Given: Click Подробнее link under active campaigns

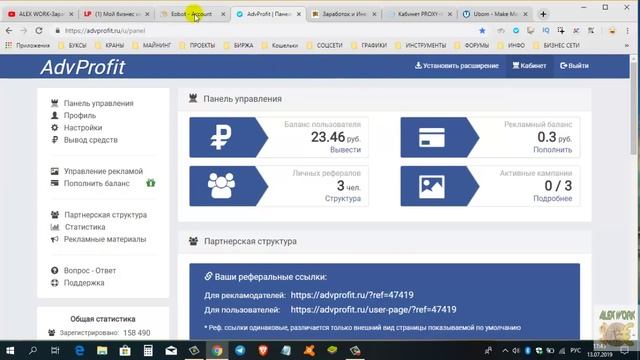Looking at the screenshot, I should 552,198.
